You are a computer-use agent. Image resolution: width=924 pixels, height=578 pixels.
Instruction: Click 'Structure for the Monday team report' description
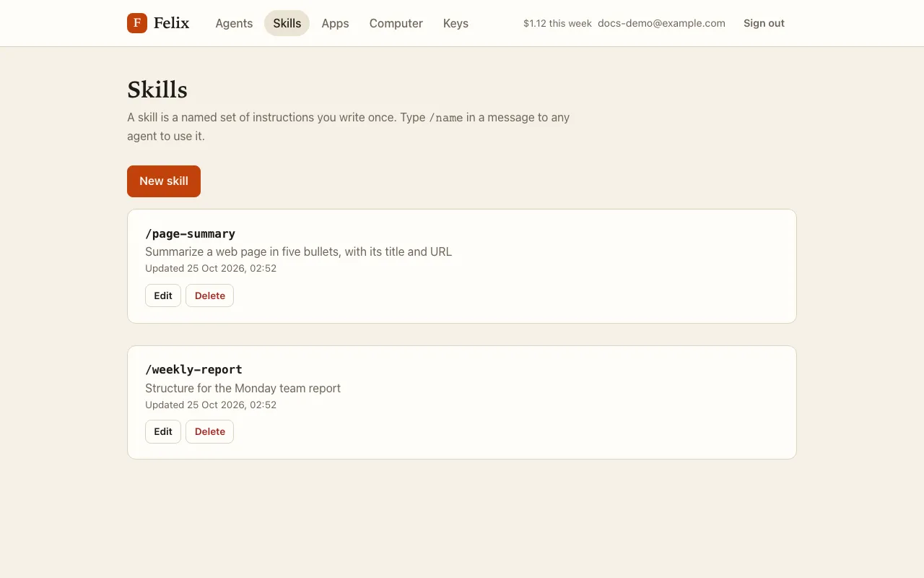click(x=243, y=388)
